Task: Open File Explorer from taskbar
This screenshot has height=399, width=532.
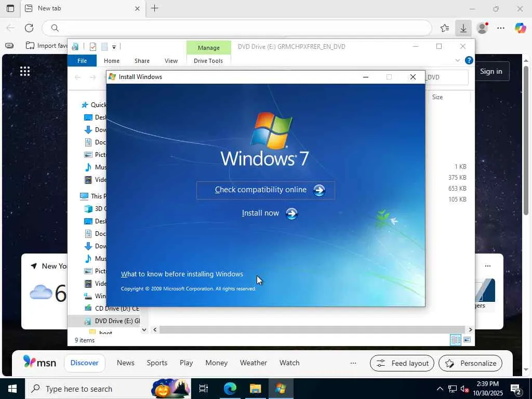Action: [x=256, y=389]
